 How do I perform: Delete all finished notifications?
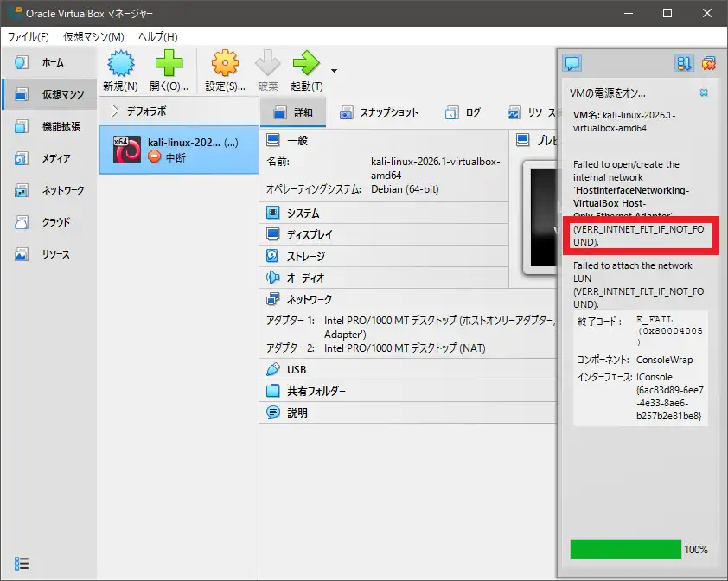712,63
